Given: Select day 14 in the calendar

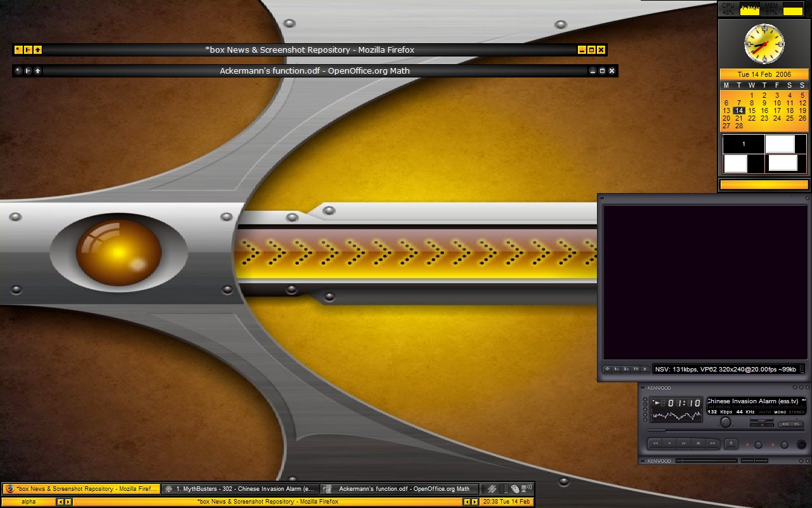Looking at the screenshot, I should (x=739, y=110).
